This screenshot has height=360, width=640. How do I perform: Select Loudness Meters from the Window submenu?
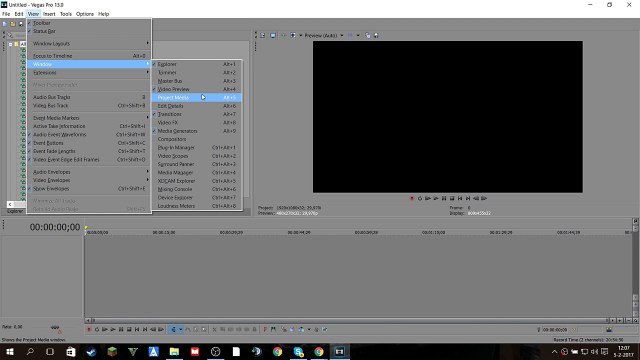tap(197, 206)
